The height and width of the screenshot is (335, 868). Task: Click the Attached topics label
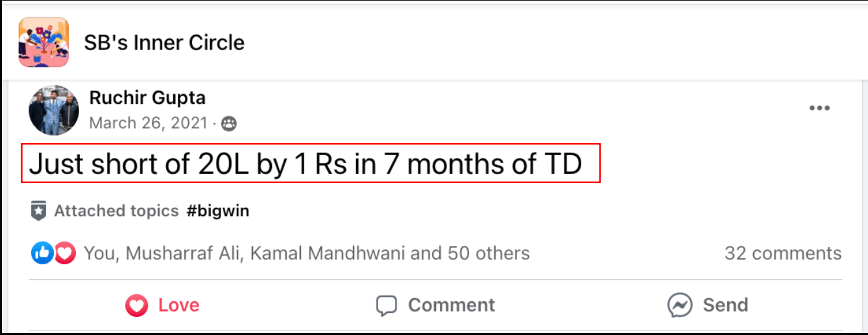[116, 211]
